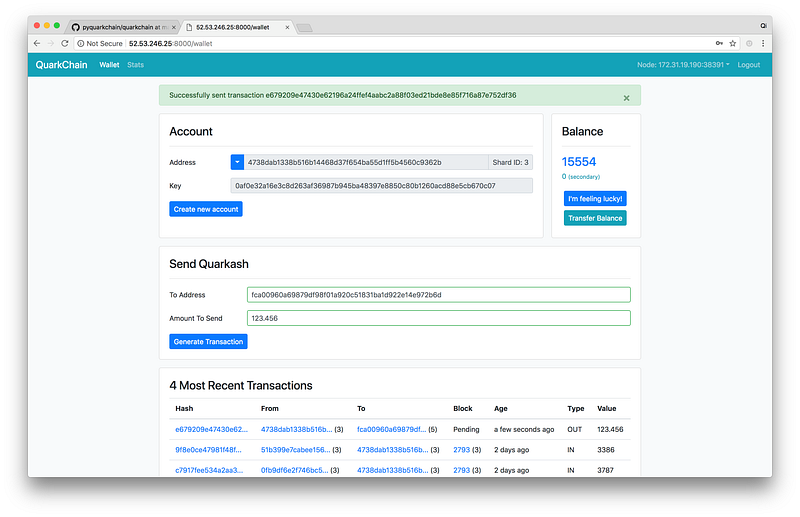Click the yellow macOS minimize button
The height and width of the screenshot is (517, 800).
point(46,26)
